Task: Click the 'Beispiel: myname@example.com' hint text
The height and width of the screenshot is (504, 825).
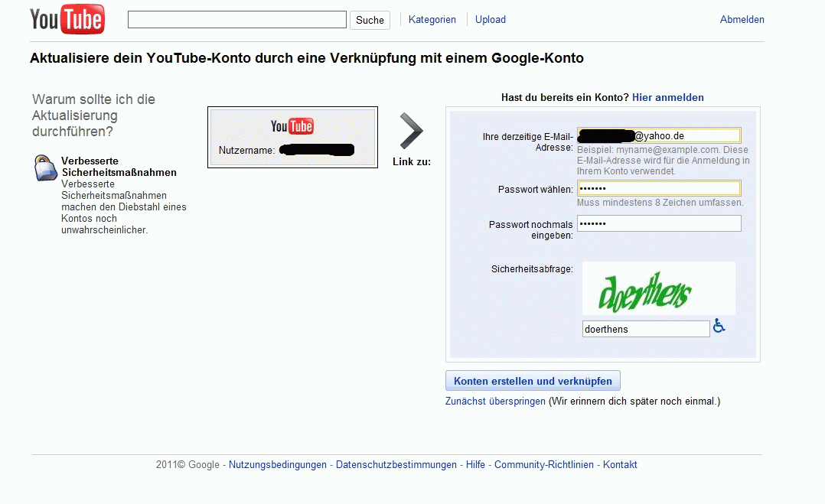Action: point(664,161)
